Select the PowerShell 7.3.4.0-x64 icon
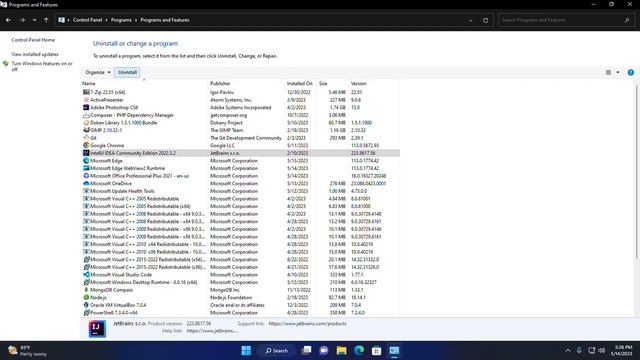Screen dimensions: 640x360 click(86, 313)
